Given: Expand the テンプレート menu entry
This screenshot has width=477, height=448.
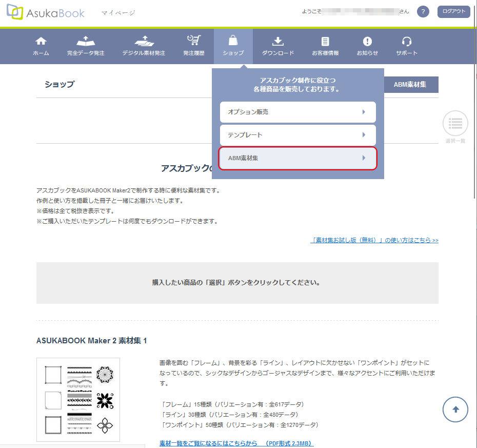Looking at the screenshot, I should tap(297, 135).
